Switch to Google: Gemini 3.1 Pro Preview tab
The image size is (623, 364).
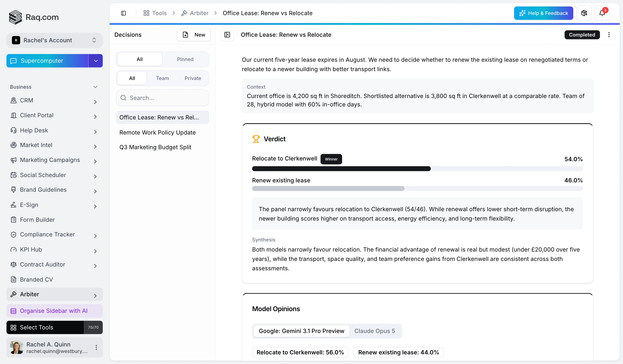[x=301, y=331]
